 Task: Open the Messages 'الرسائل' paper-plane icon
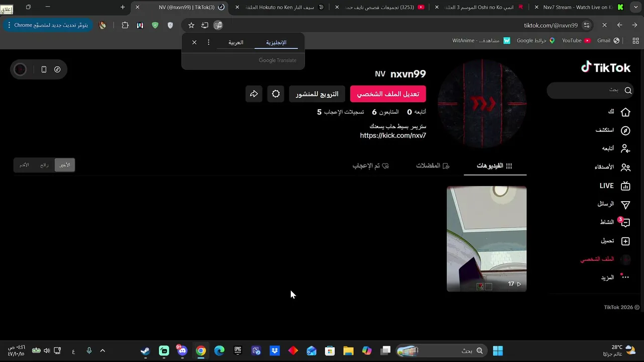(625, 204)
